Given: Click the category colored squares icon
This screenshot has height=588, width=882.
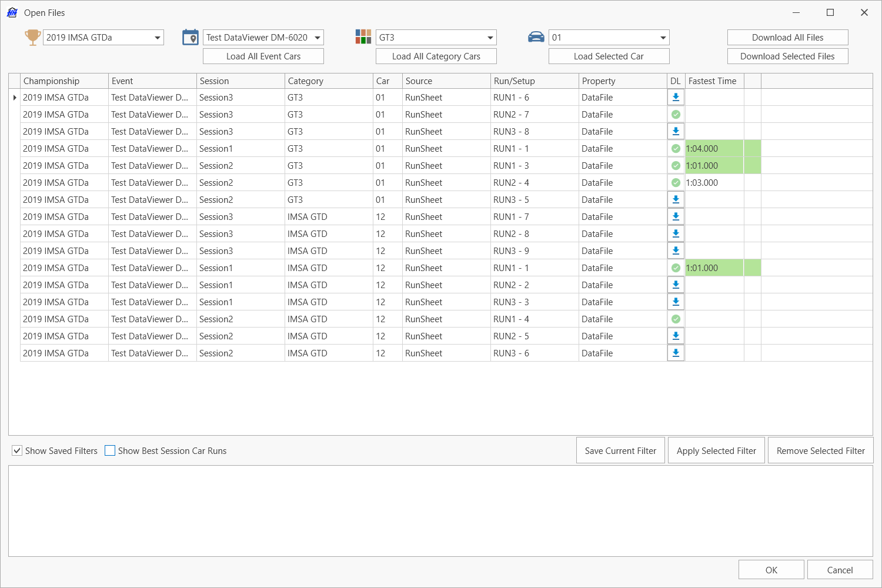Looking at the screenshot, I should coord(363,37).
